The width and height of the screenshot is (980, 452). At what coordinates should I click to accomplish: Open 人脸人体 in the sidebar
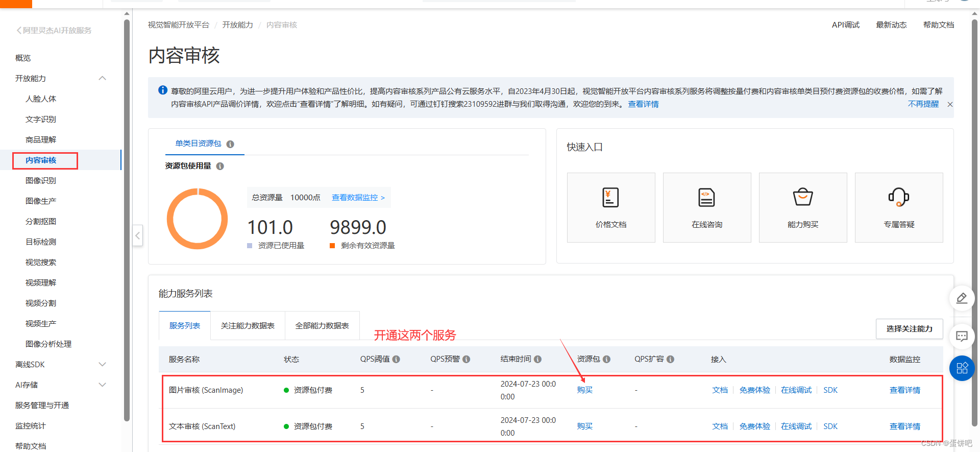41,99
